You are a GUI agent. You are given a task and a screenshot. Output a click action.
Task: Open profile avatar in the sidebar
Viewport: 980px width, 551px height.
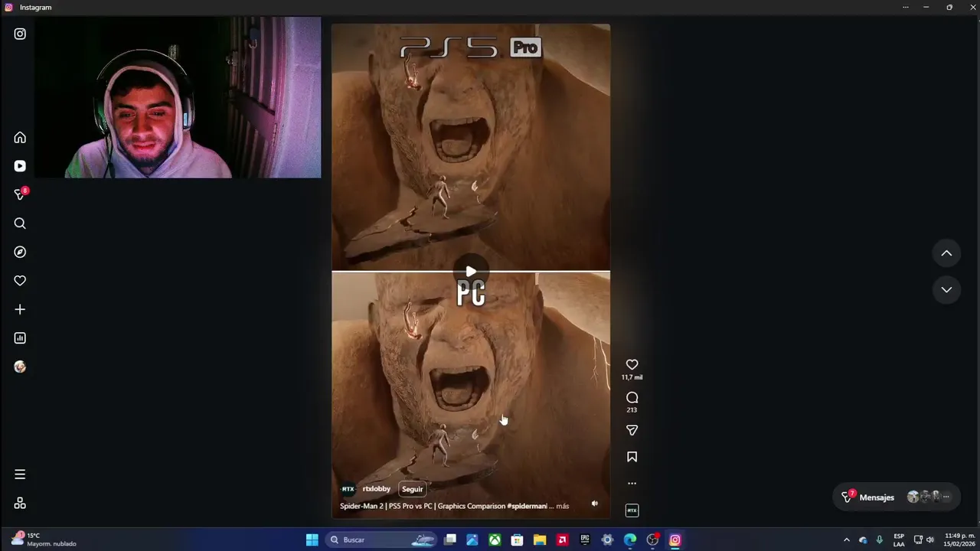pyautogui.click(x=20, y=367)
